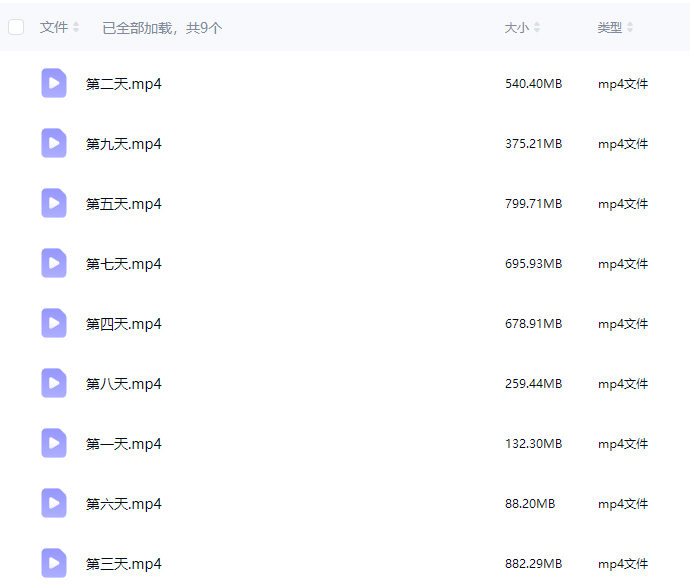Click the video icon for 第九天.mp4
This screenshot has height=587, width=690.
[x=54, y=144]
